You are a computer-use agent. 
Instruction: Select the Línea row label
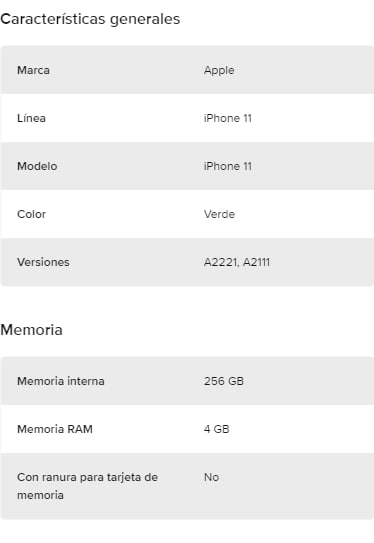click(31, 118)
